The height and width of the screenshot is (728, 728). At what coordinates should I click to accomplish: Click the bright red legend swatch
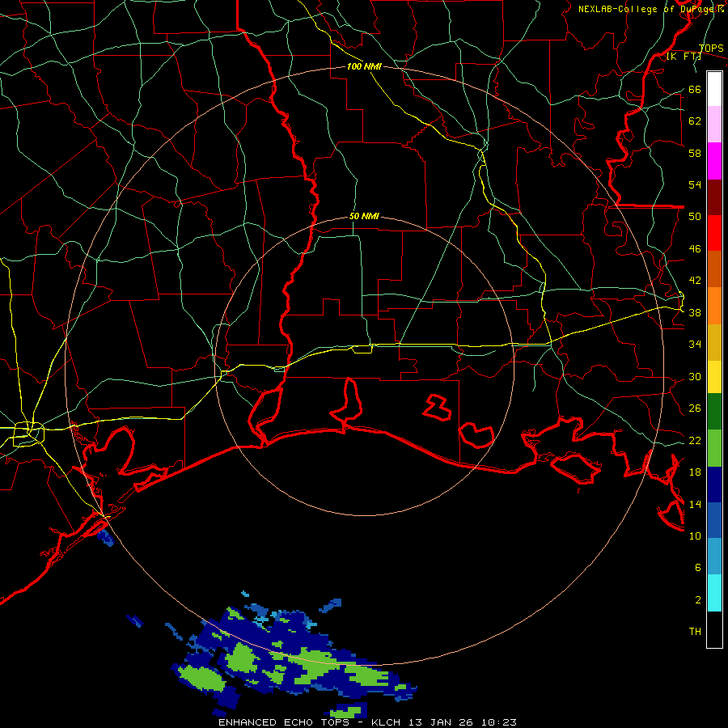tap(714, 233)
